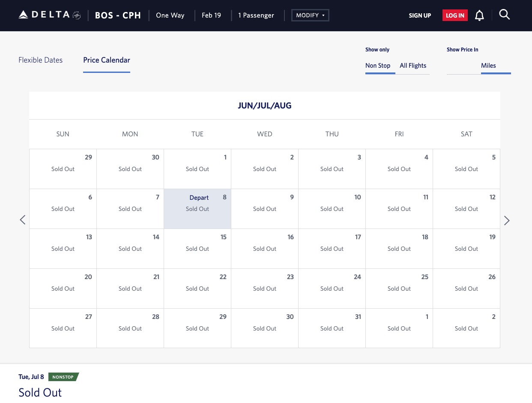Screen dimensions: 532x403
Task: Click the Delta logo in header
Action: [x=49, y=15]
